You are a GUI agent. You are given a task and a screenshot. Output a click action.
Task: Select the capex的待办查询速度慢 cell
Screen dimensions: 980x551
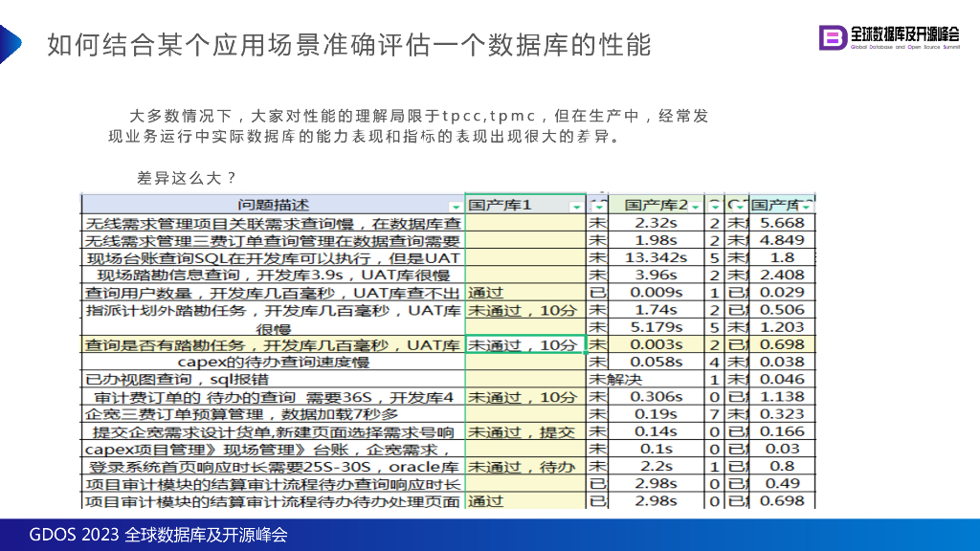click(272, 362)
